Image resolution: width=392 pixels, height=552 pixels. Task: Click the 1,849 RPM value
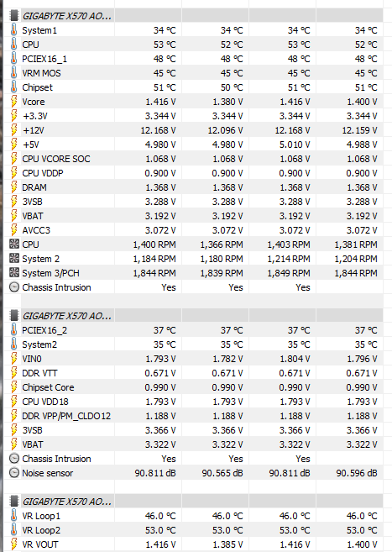289,273
